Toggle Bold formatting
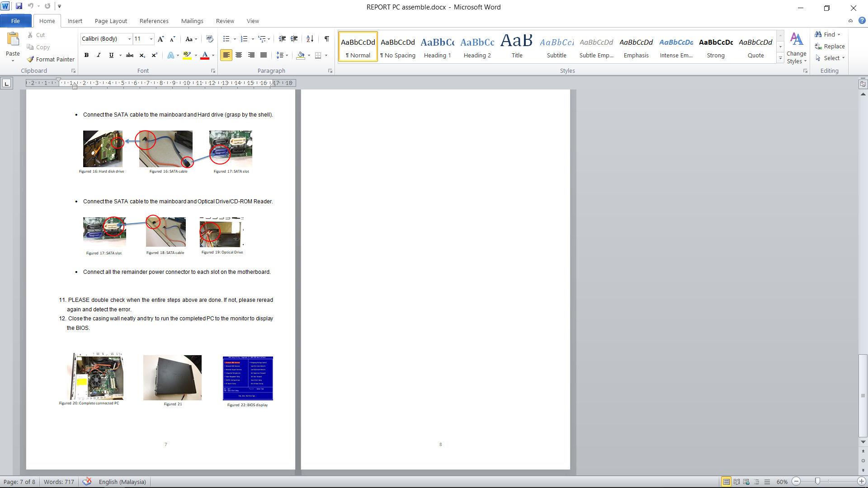868x488 pixels. pyautogui.click(x=86, y=55)
